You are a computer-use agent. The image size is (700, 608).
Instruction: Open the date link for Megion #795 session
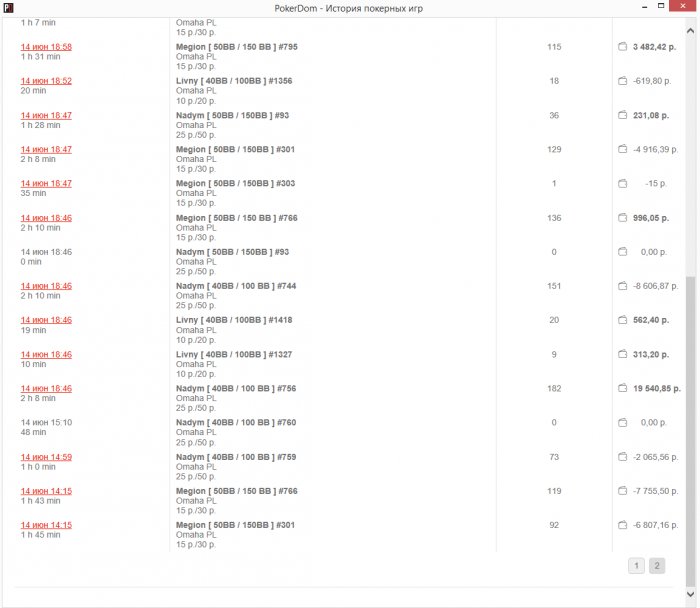[46, 47]
